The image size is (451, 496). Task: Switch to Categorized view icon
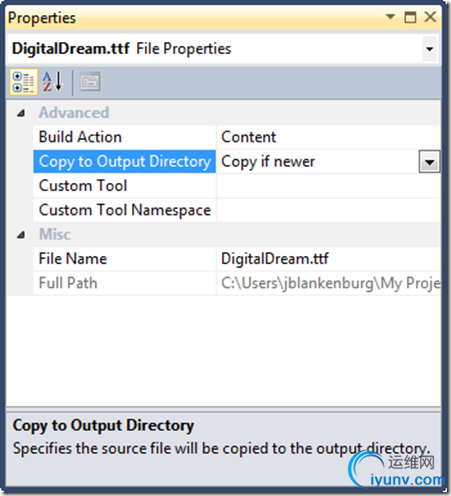[x=23, y=82]
